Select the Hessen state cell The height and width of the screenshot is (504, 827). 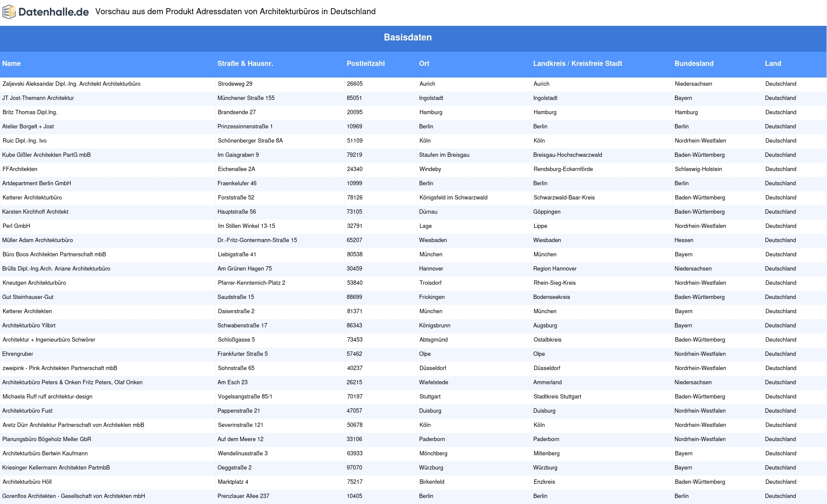(684, 240)
